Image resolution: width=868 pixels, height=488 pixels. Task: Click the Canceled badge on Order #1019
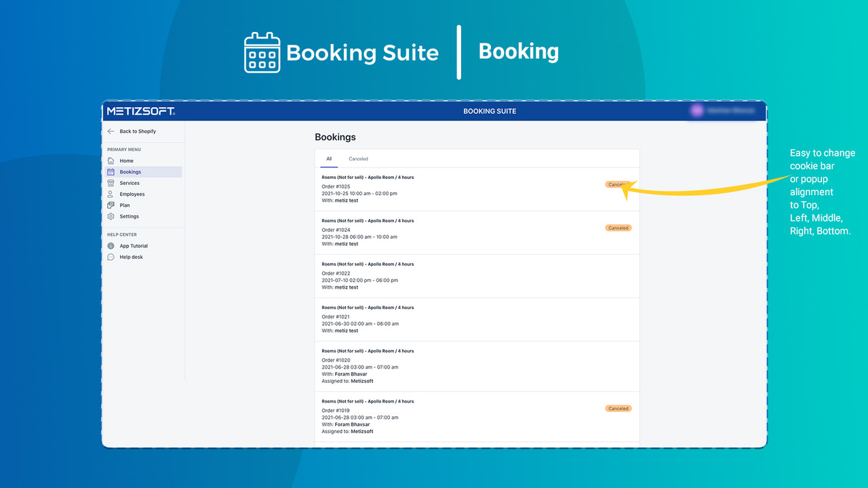pos(618,408)
